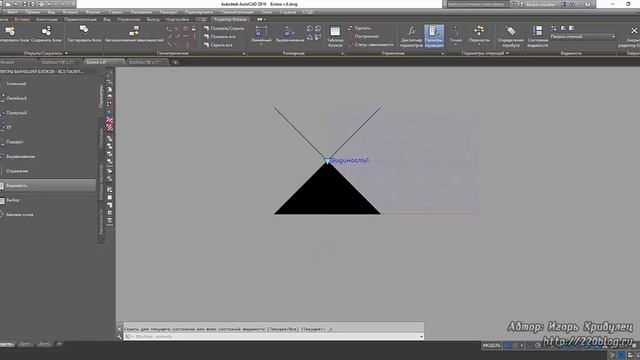Image resolution: width=640 pixels, height=360 pixels.
Task: Open the Format menu
Action: 93,12
